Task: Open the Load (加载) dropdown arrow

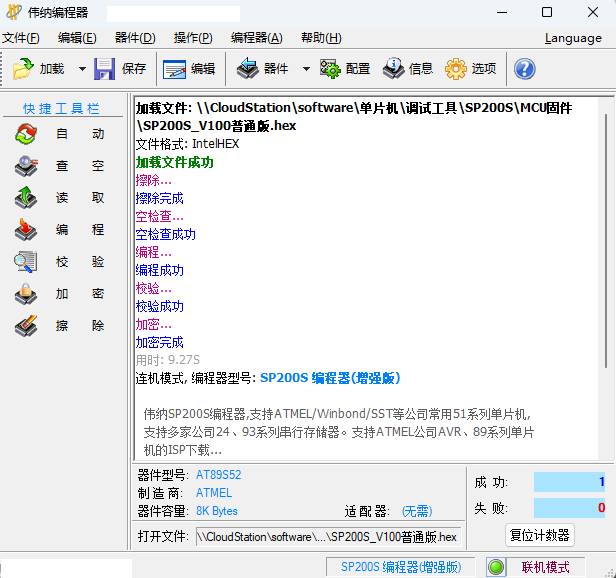Action: [x=82, y=69]
